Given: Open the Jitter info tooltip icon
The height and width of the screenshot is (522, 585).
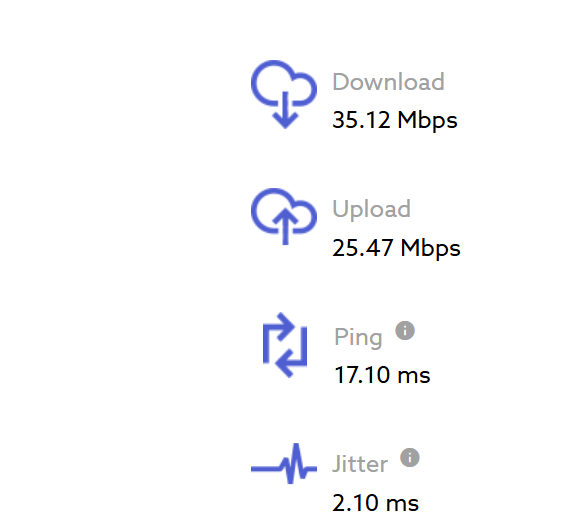Looking at the screenshot, I should 410,457.
